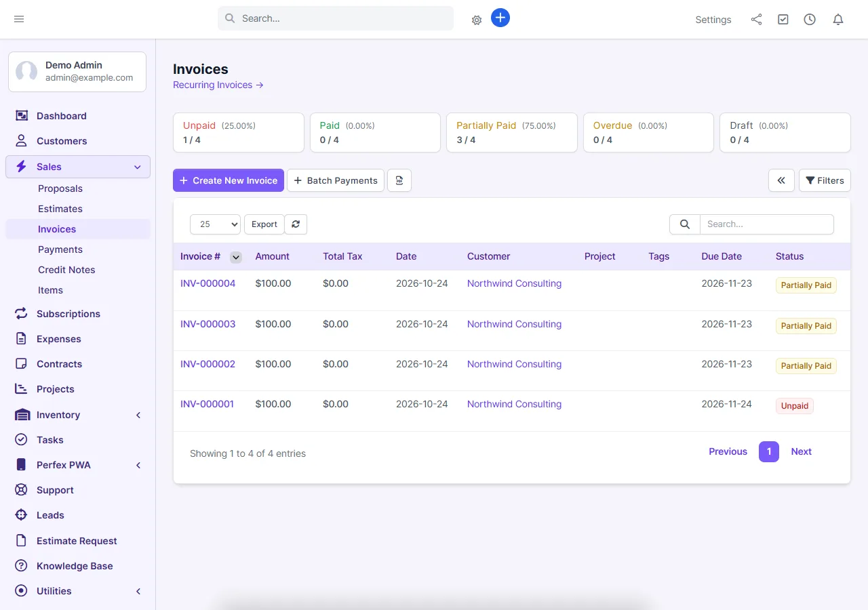This screenshot has width=868, height=610.
Task: Click Northwind Consulting on INV-000001 row
Action: (x=515, y=404)
